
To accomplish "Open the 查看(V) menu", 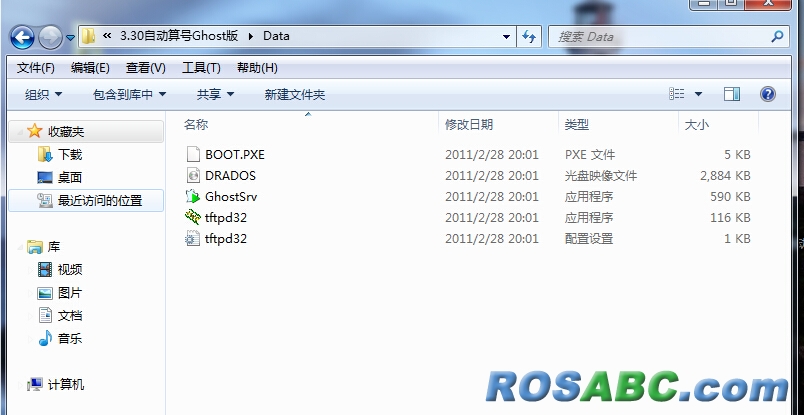I will point(146,68).
